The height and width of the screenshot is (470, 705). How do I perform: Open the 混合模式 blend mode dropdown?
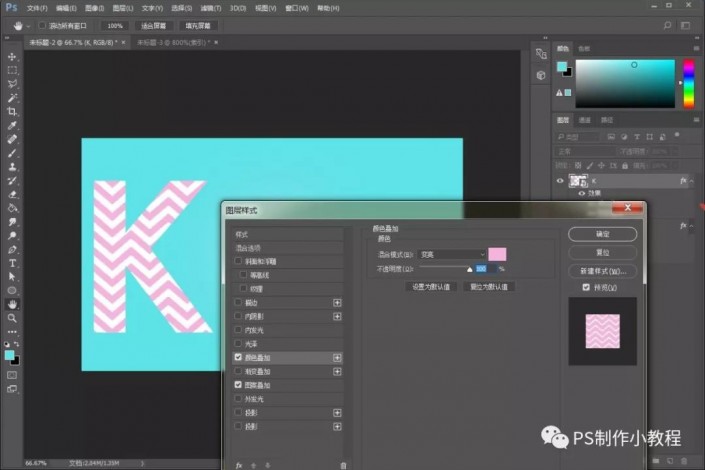click(452, 255)
